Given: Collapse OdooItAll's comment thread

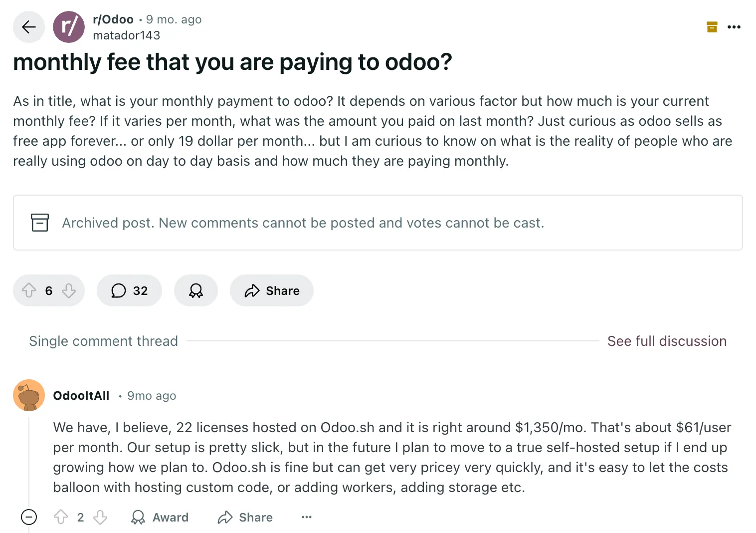Looking at the screenshot, I should click(x=28, y=518).
